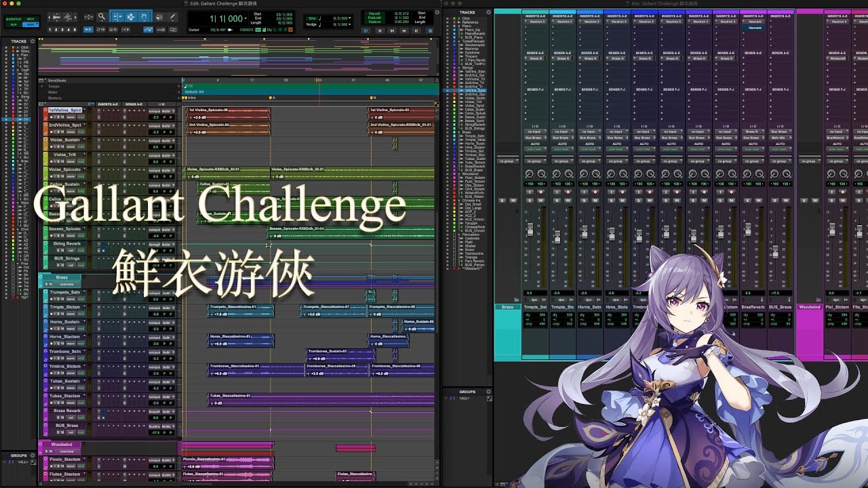The height and width of the screenshot is (488, 868).
Task: Open Edit window TRACKS list menu
Action: click(x=33, y=41)
